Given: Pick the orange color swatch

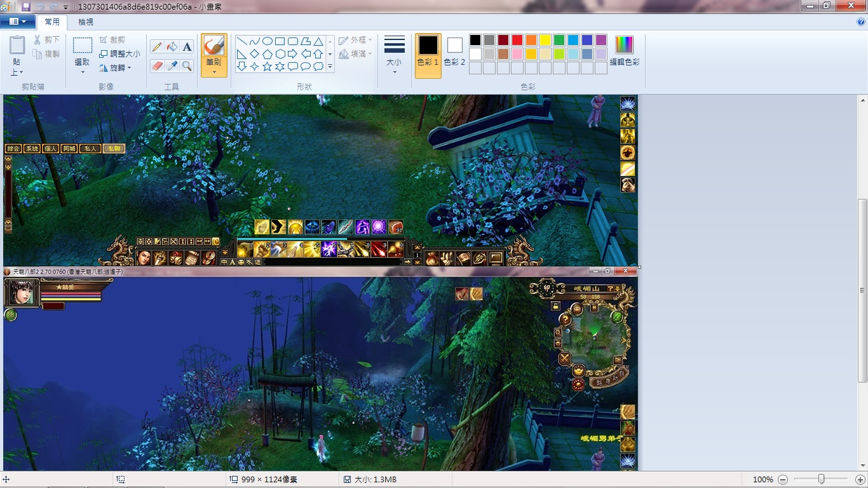Looking at the screenshot, I should tap(531, 40).
